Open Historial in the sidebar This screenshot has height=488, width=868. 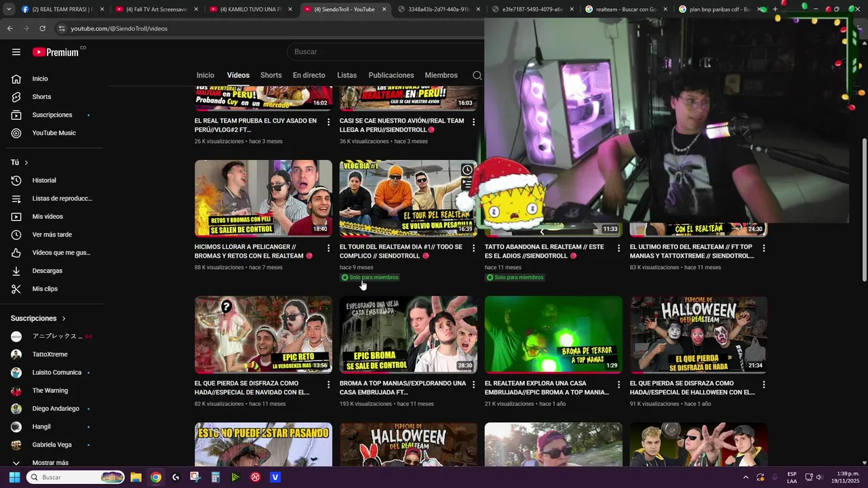point(44,180)
